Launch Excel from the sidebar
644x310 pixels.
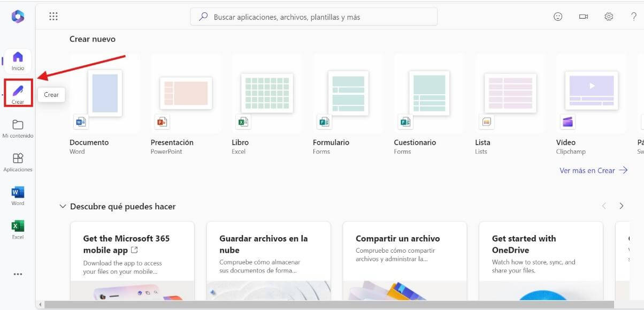click(x=18, y=230)
